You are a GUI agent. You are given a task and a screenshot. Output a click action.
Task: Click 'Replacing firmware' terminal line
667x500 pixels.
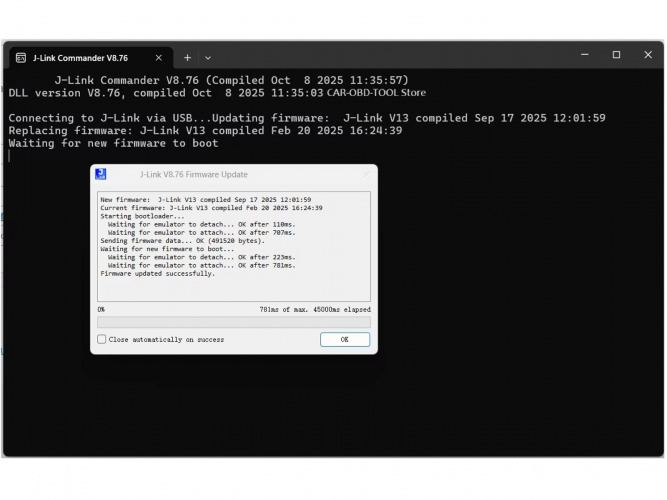coord(205,131)
